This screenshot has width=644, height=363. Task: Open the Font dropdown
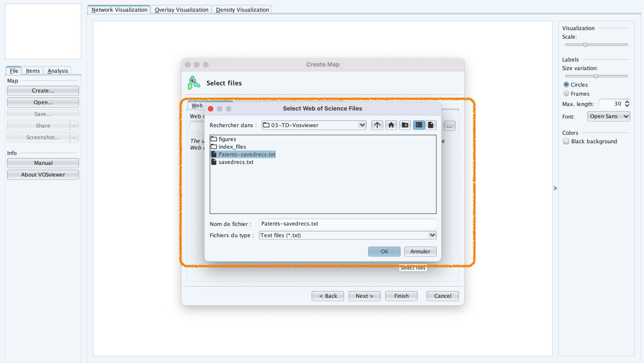tap(608, 116)
